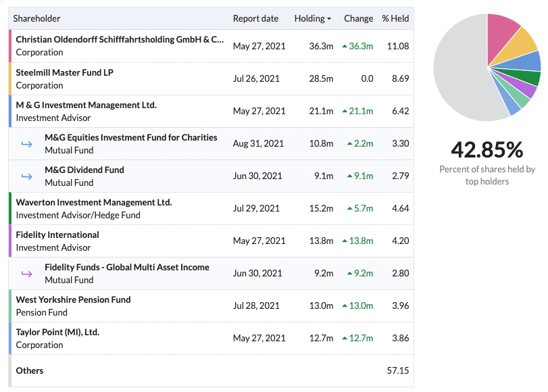Viewport: 548px width, 392px height.
Task: Open Steelmill Master Fund LP shareholder
Action: pyautogui.click(x=65, y=72)
